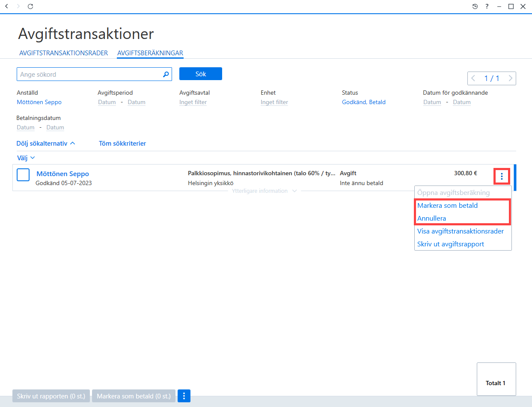This screenshot has width=532, height=407.
Task: Collapse search options via Dölj sökalternativ
Action: tap(46, 144)
